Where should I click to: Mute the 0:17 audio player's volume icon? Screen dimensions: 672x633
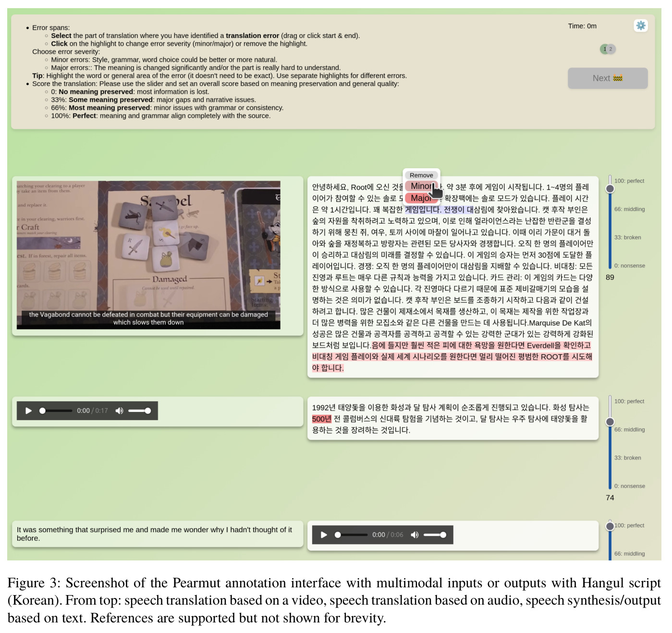click(x=119, y=411)
